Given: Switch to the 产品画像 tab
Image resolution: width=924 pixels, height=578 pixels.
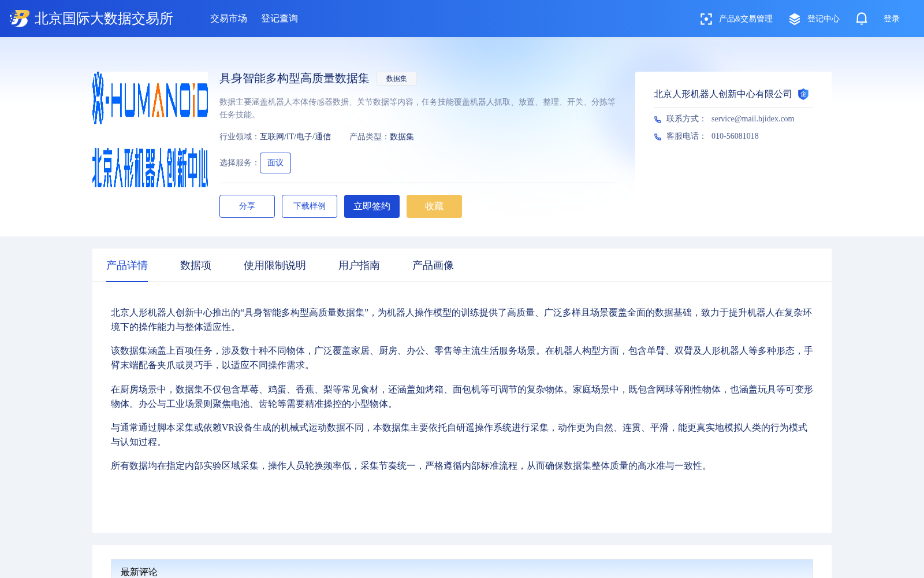Looking at the screenshot, I should tap(433, 265).
